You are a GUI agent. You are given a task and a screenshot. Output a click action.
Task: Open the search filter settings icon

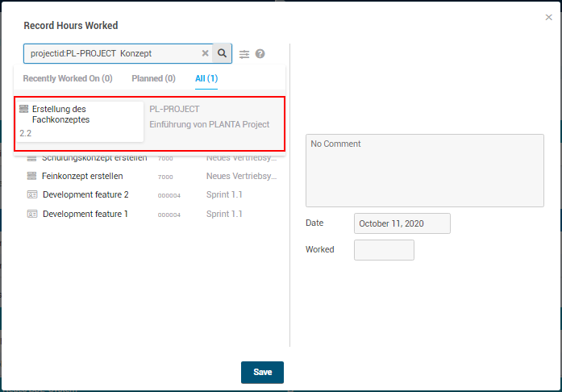tap(244, 54)
